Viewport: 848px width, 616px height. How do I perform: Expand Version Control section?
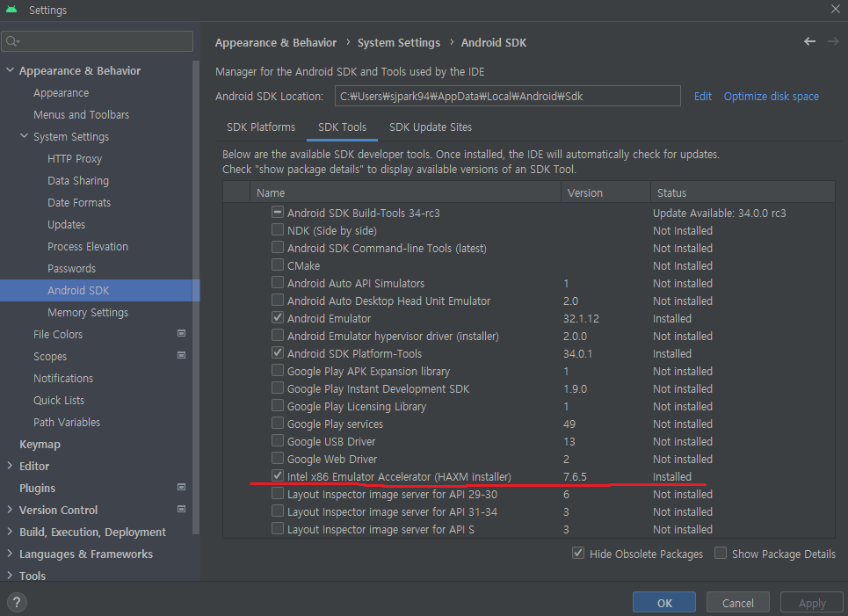(x=10, y=510)
